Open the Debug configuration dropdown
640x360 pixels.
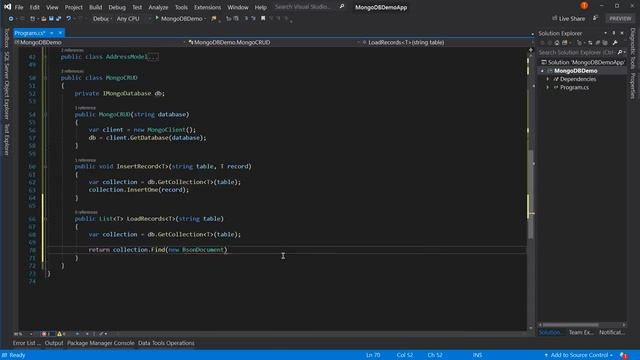point(102,18)
